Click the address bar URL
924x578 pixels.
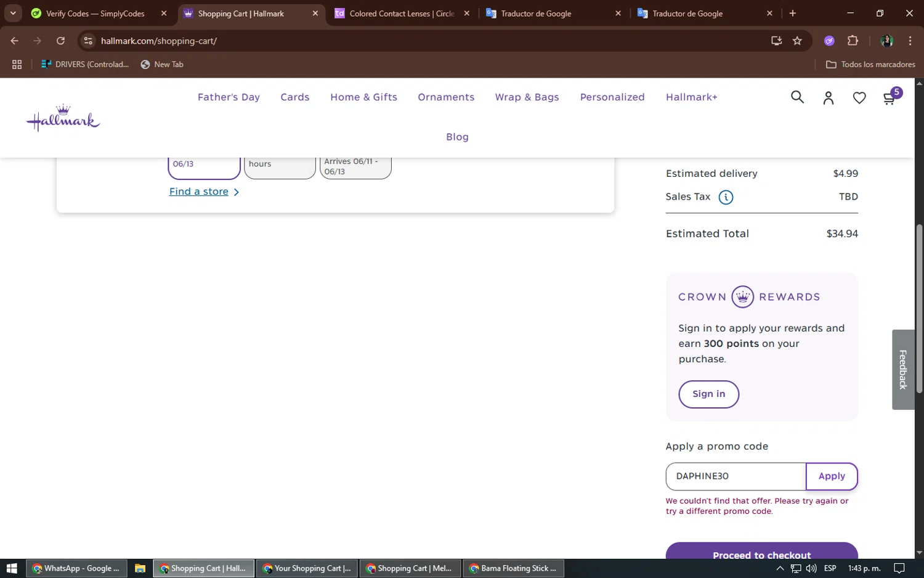coord(159,41)
